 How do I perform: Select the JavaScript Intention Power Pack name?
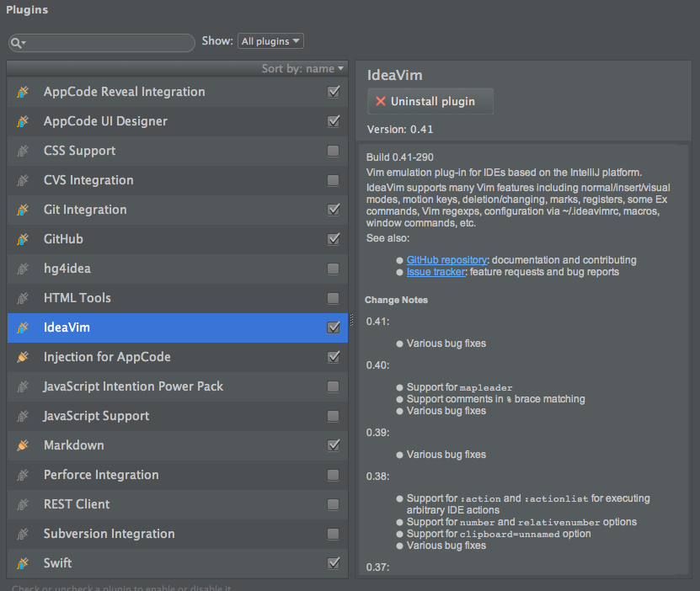[x=133, y=386]
